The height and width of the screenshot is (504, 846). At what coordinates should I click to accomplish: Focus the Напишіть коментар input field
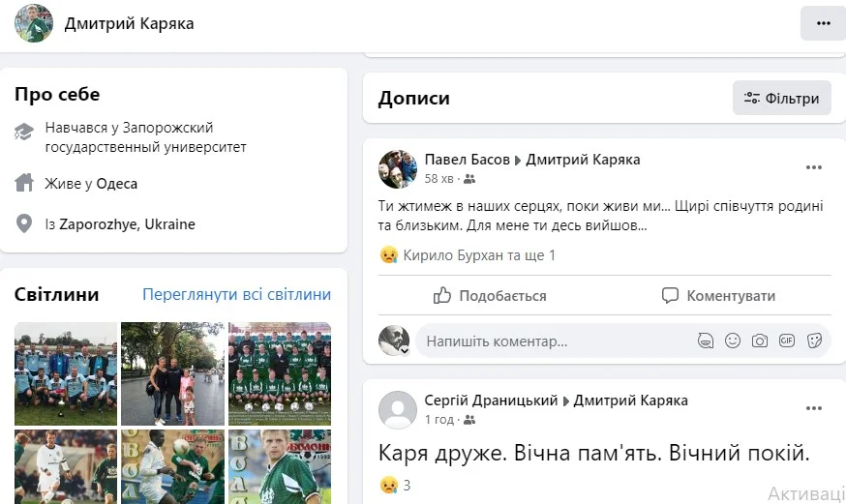pyautogui.click(x=552, y=341)
